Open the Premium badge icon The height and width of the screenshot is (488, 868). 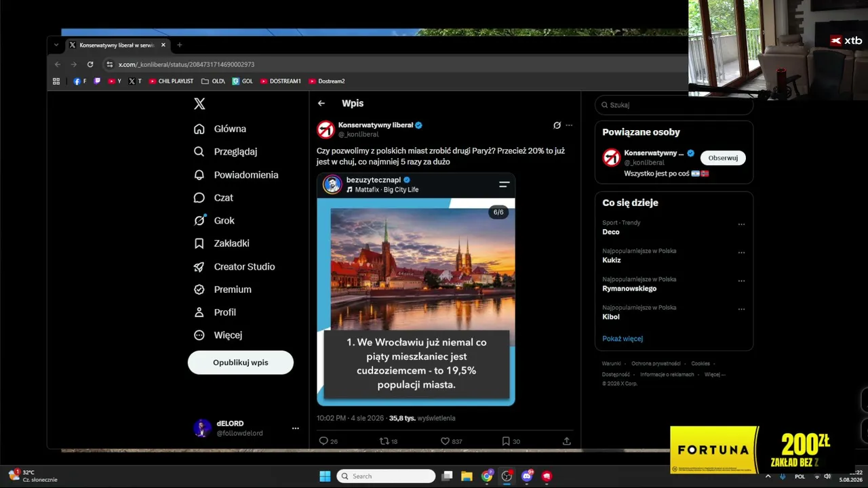pos(199,289)
